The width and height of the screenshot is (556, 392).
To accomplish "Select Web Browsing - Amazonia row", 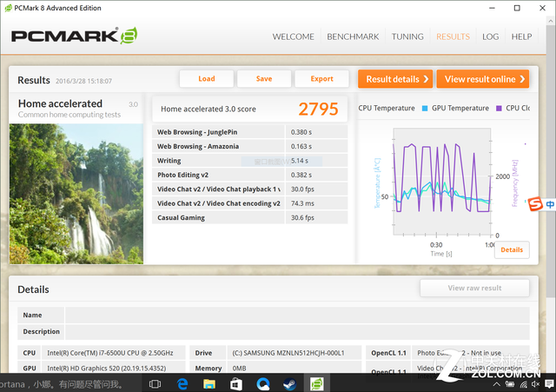I will coord(249,146).
